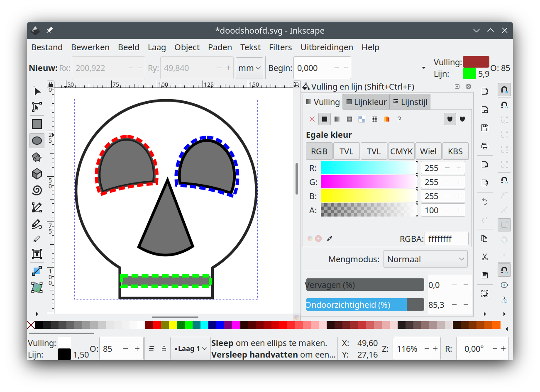Toggle snap to rotation center icon
The height and width of the screenshot is (392, 540).
pyautogui.click(x=504, y=300)
